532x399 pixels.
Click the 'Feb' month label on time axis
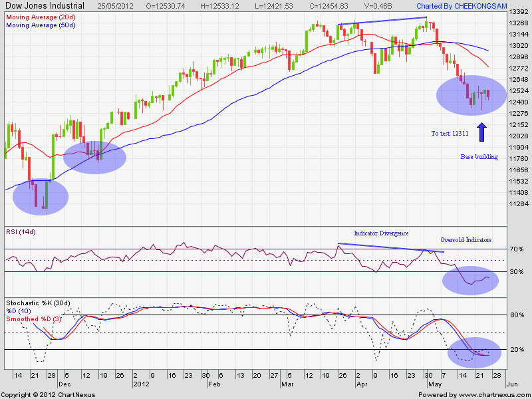click(x=214, y=384)
